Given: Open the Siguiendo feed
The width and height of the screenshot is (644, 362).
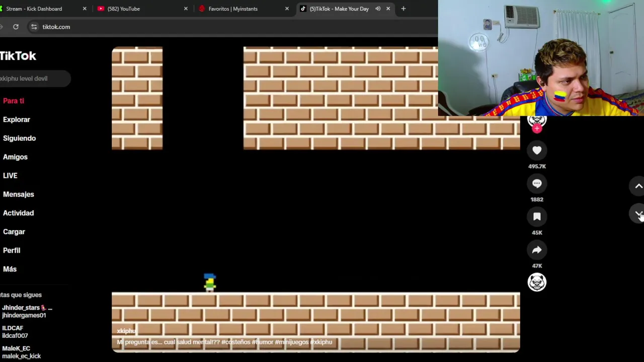Looking at the screenshot, I should [x=19, y=138].
